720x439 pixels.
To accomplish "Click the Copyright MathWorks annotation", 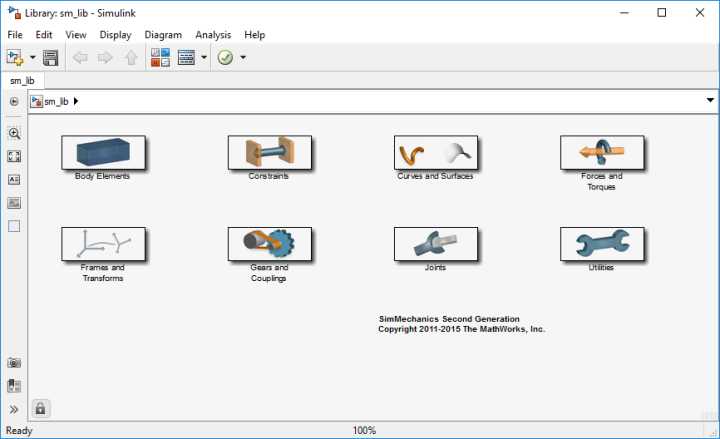I will click(x=461, y=329).
